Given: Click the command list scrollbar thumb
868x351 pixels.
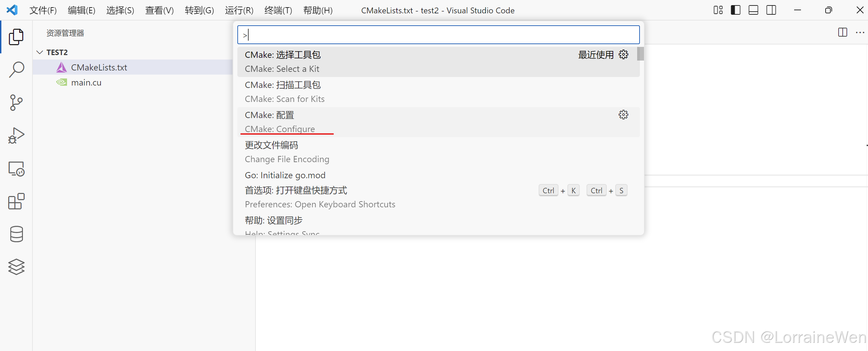Looking at the screenshot, I should coord(641,54).
